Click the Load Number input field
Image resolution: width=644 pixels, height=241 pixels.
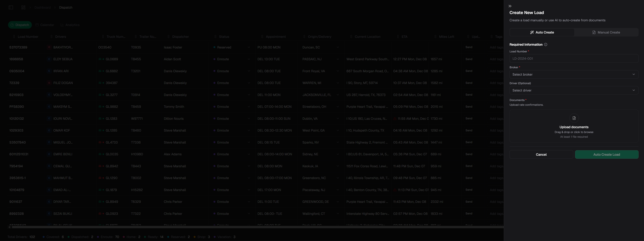(x=574, y=59)
